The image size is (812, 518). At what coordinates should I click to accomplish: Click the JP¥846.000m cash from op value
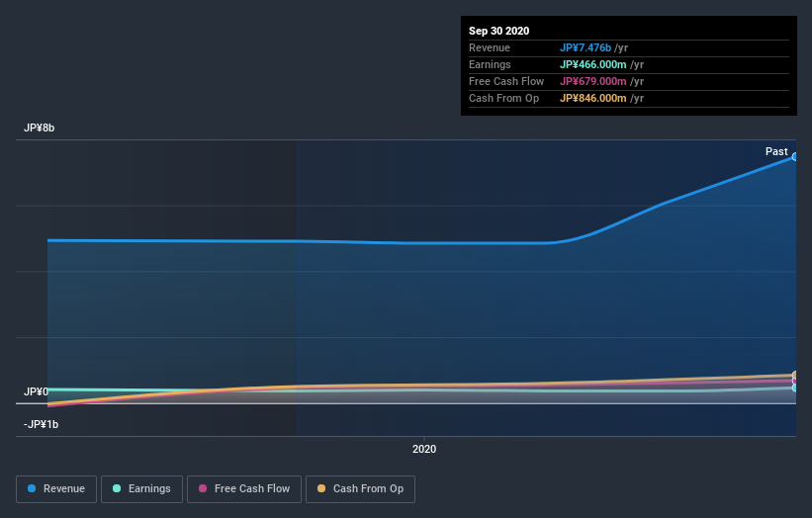click(x=593, y=98)
